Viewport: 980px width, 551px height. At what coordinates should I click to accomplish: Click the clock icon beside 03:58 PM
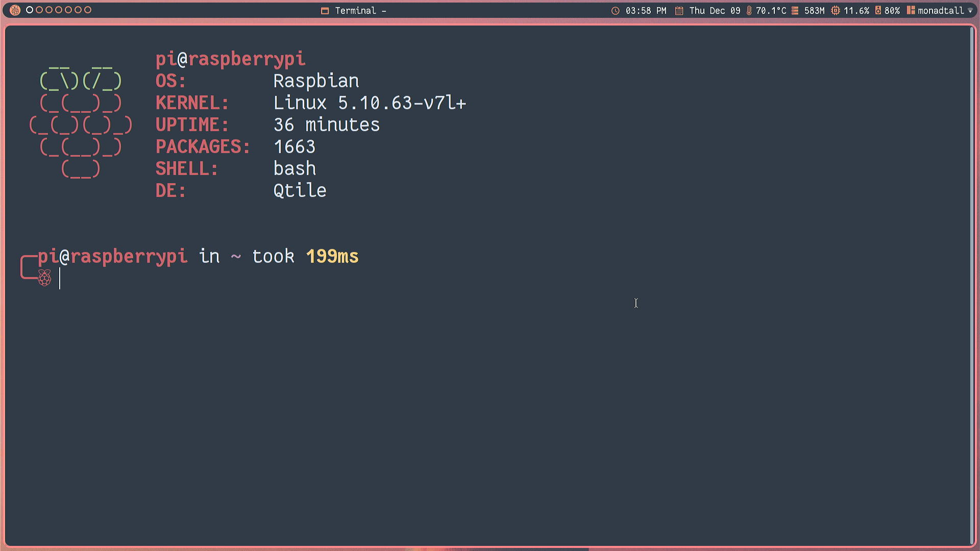(616, 11)
